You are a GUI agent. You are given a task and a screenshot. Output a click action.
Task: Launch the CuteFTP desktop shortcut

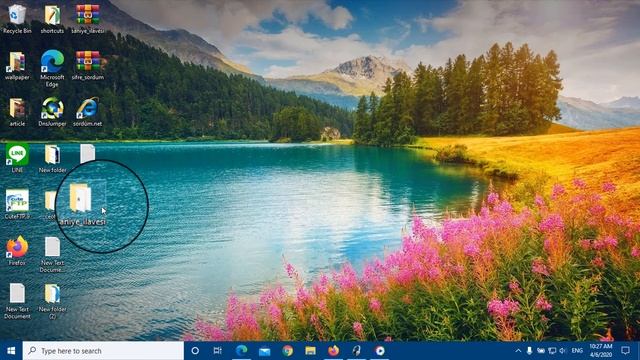[x=17, y=204]
